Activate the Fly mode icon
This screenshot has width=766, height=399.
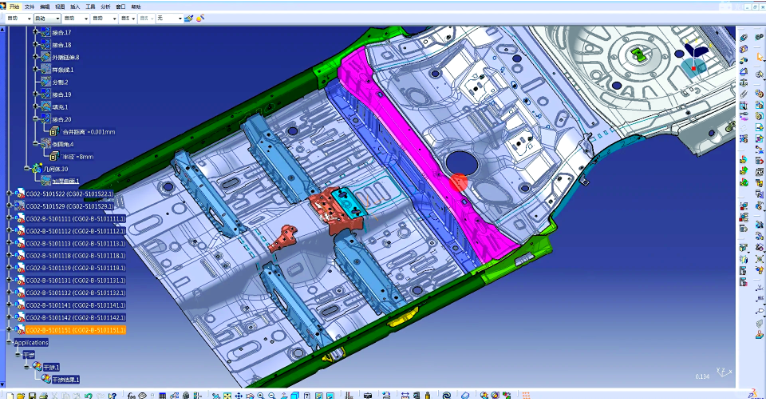coord(216,396)
